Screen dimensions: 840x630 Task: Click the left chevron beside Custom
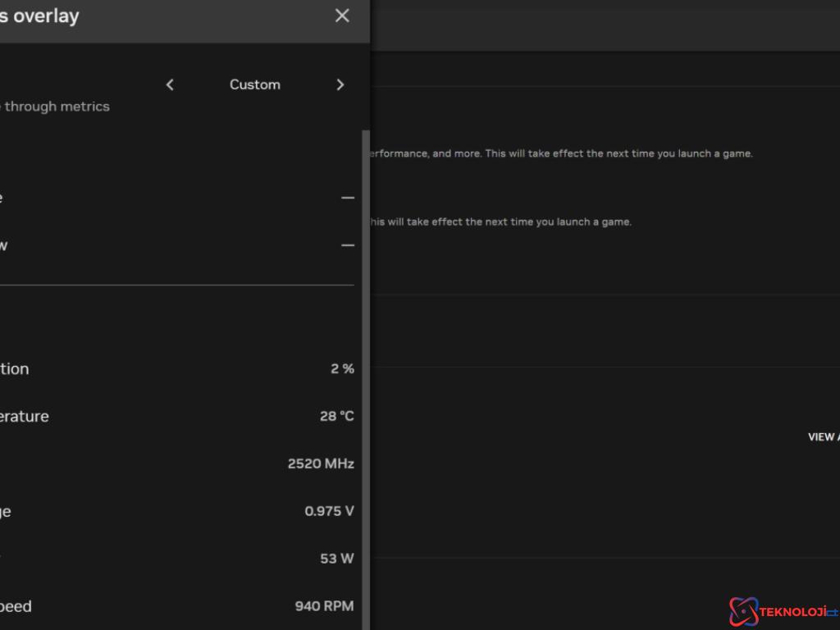(x=170, y=84)
